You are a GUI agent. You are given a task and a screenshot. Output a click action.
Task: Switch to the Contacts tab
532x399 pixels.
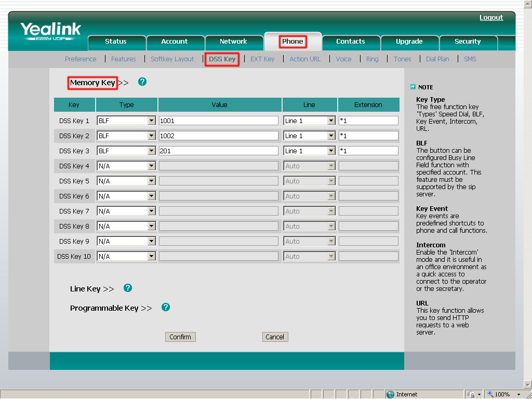point(351,42)
